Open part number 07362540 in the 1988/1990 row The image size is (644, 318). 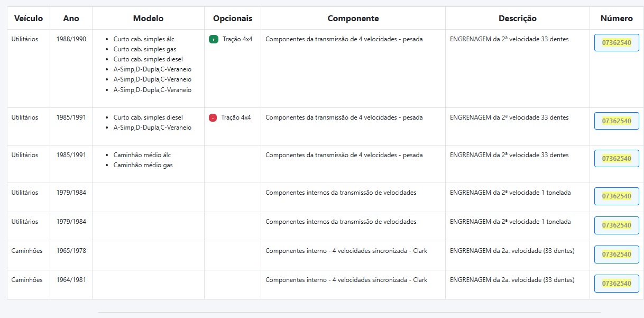(x=617, y=43)
